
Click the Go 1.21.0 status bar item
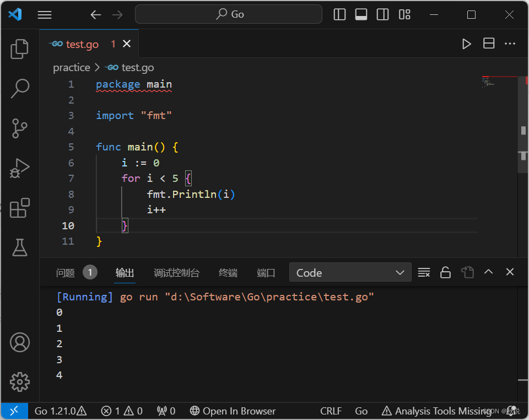(61, 411)
